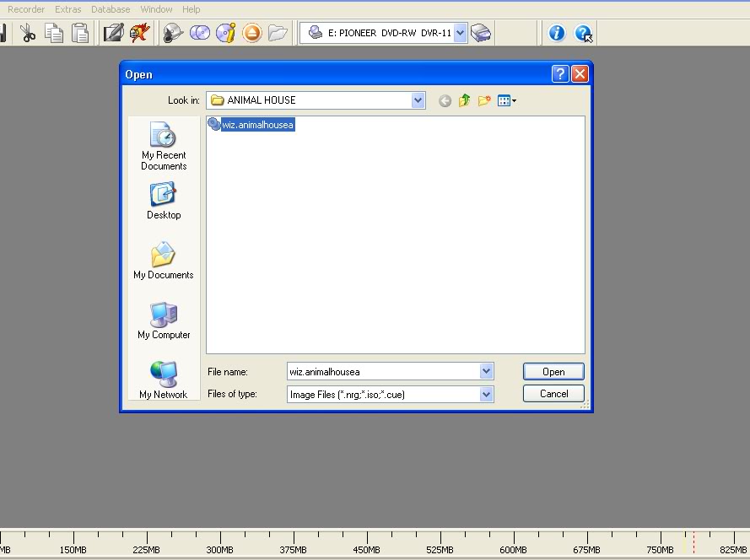The height and width of the screenshot is (560, 750).
Task: Open the View Menu dropdown in dialog
Action: [507, 100]
